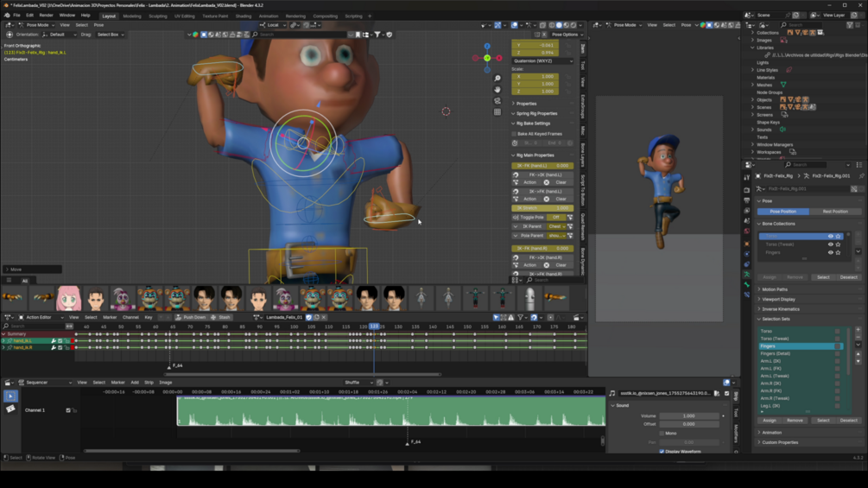Toggle Fingers bone collection eye visibility
This screenshot has height=488, width=868.
(x=830, y=252)
